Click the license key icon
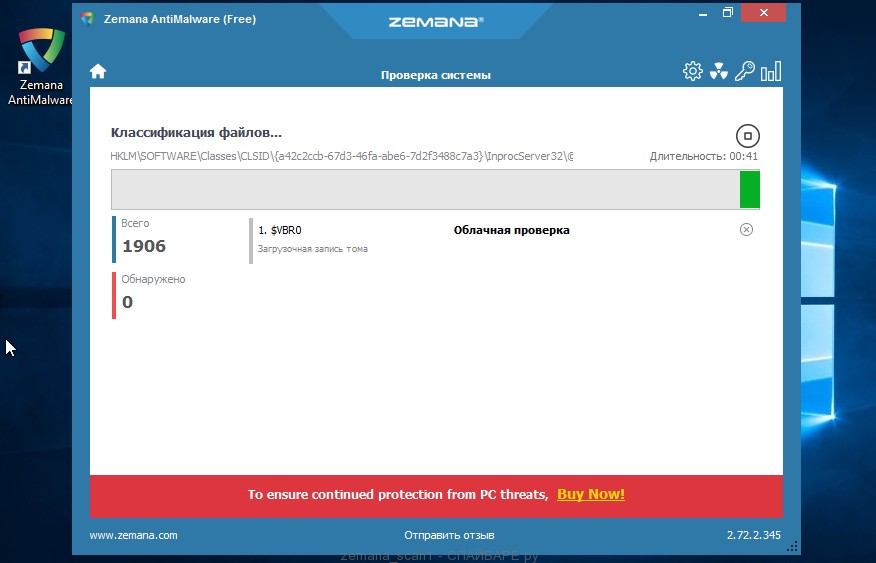The width and height of the screenshot is (876, 563). click(745, 71)
